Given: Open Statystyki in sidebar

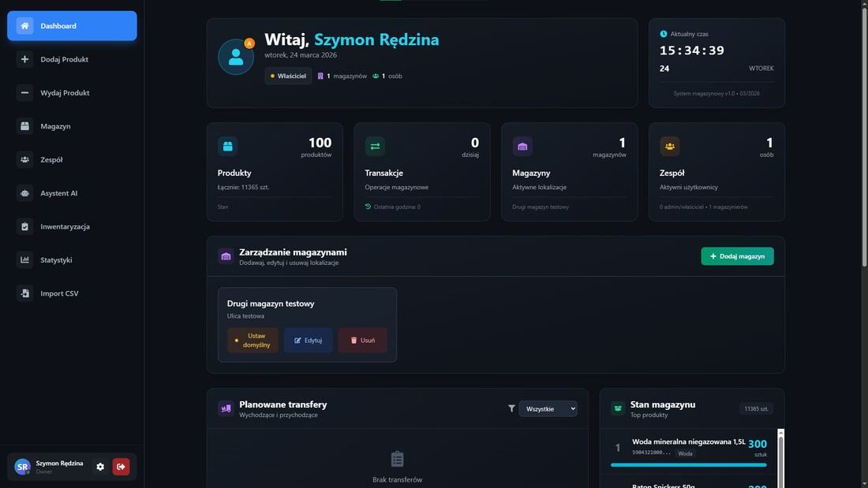Looking at the screenshot, I should click(72, 259).
